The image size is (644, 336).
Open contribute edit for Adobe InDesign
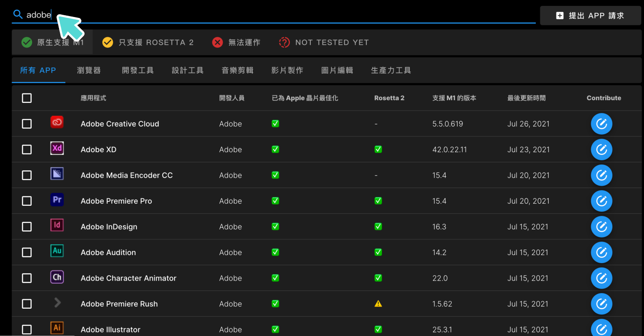click(602, 226)
